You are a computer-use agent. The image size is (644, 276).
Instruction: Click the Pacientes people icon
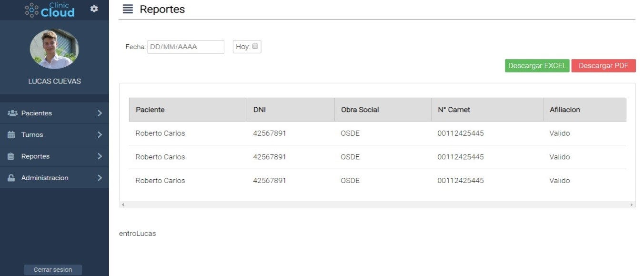point(12,113)
